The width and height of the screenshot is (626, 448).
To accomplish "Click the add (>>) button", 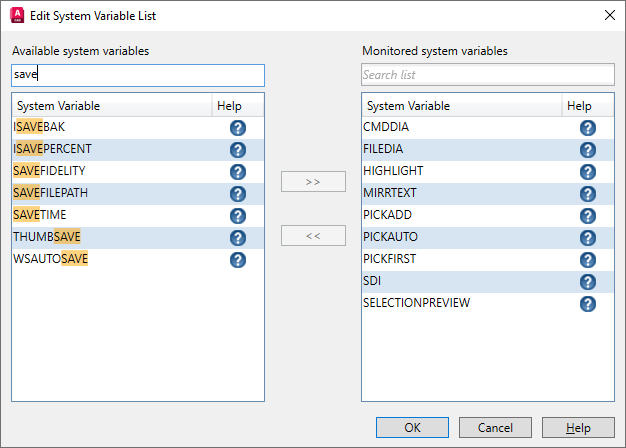I will coord(313,182).
